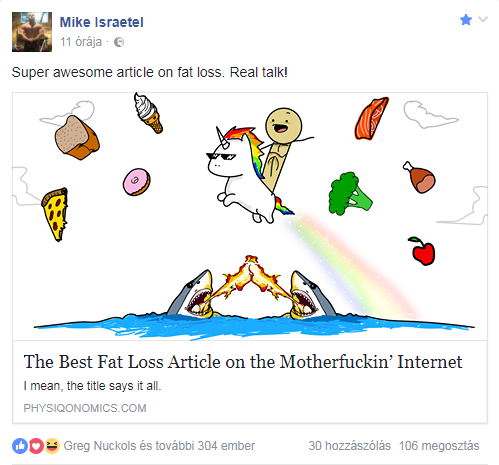This screenshot has height=465, width=499.
Task: Click the blue Like reaction icon
Action: click(20, 446)
